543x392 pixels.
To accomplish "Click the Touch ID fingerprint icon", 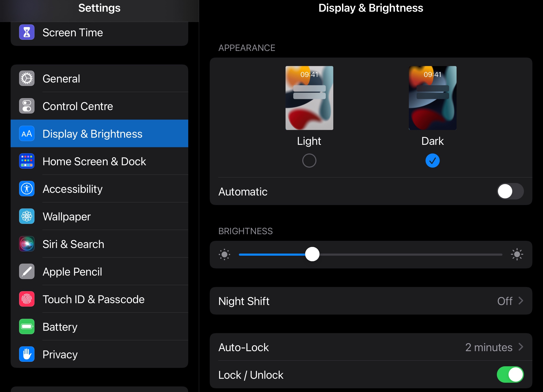I will tap(27, 299).
